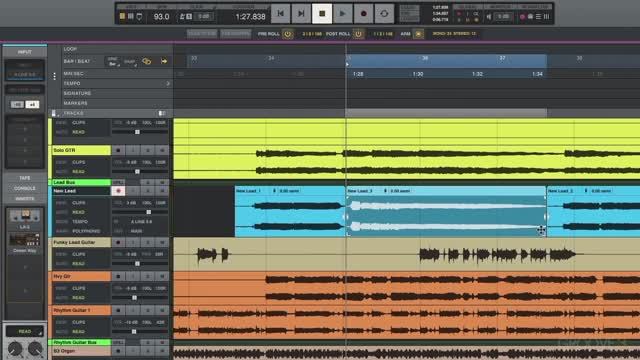Solo the Solo GTR track
Image resolution: width=640 pixels, height=360 pixels.
[x=148, y=150]
